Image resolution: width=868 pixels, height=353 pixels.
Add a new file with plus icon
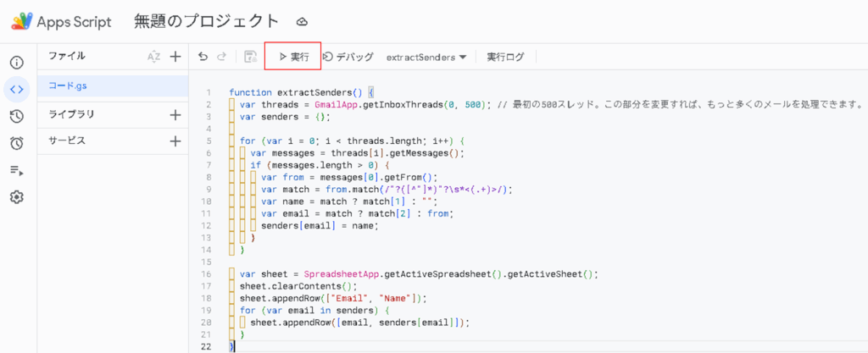tap(175, 56)
